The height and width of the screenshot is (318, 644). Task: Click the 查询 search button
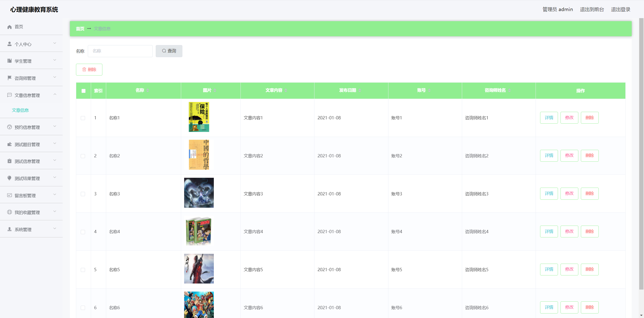[x=169, y=51]
